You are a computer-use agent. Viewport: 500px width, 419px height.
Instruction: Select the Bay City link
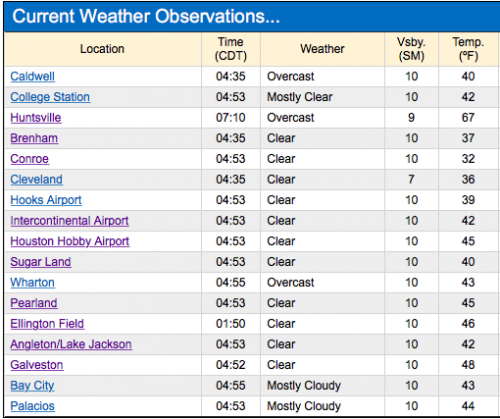point(32,386)
